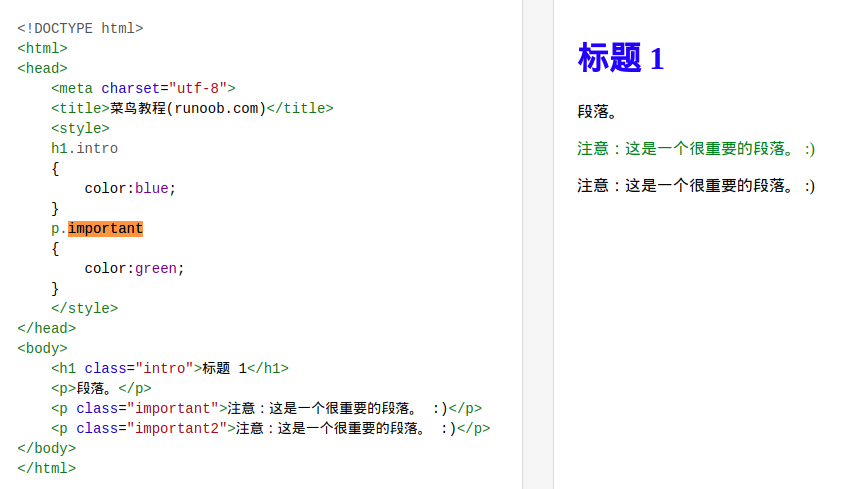Click the opening style tag
This screenshot has height=489, width=850.
click(80, 128)
